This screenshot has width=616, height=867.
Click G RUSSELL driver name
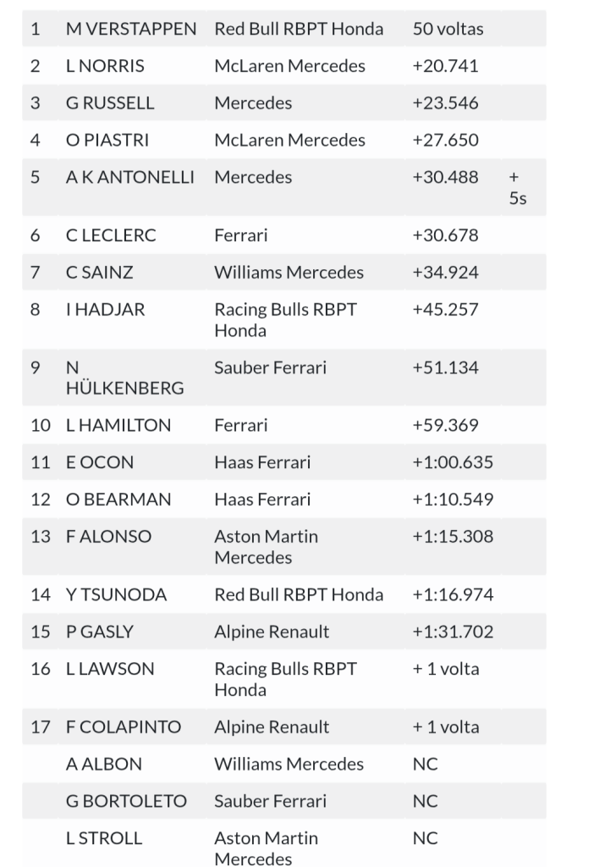click(110, 103)
